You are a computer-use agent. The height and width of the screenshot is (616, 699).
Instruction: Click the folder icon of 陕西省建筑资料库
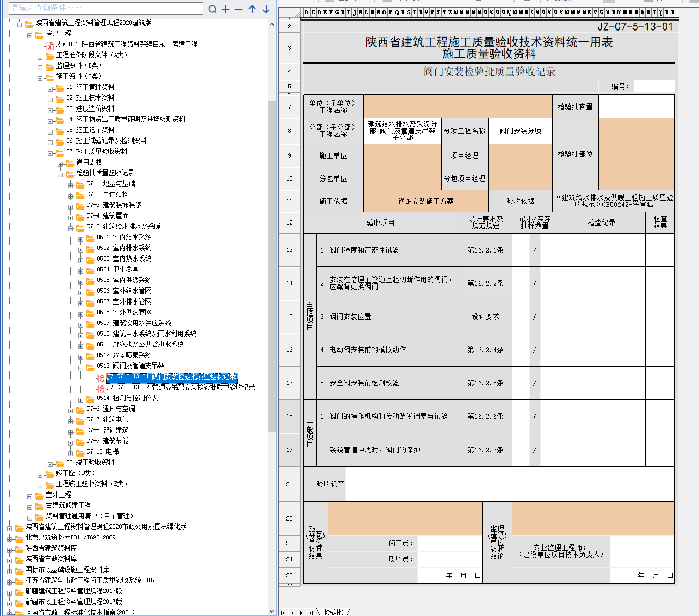19,549
